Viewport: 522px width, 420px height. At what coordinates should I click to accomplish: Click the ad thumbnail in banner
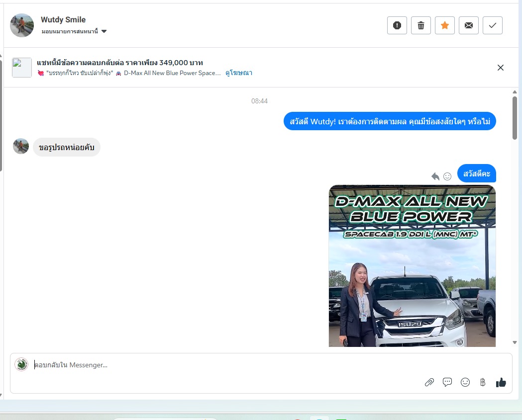(21, 68)
